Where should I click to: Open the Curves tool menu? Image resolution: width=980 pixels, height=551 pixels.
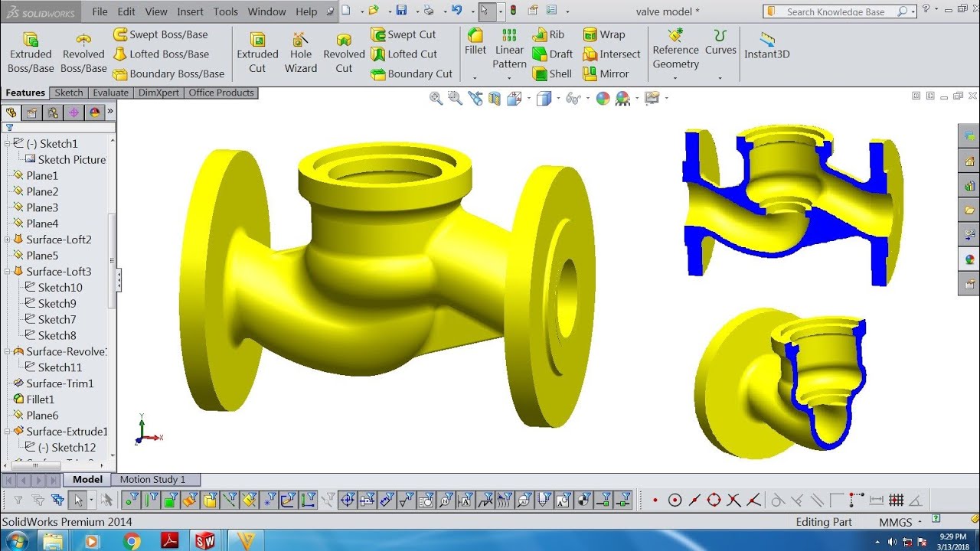[x=720, y=42]
